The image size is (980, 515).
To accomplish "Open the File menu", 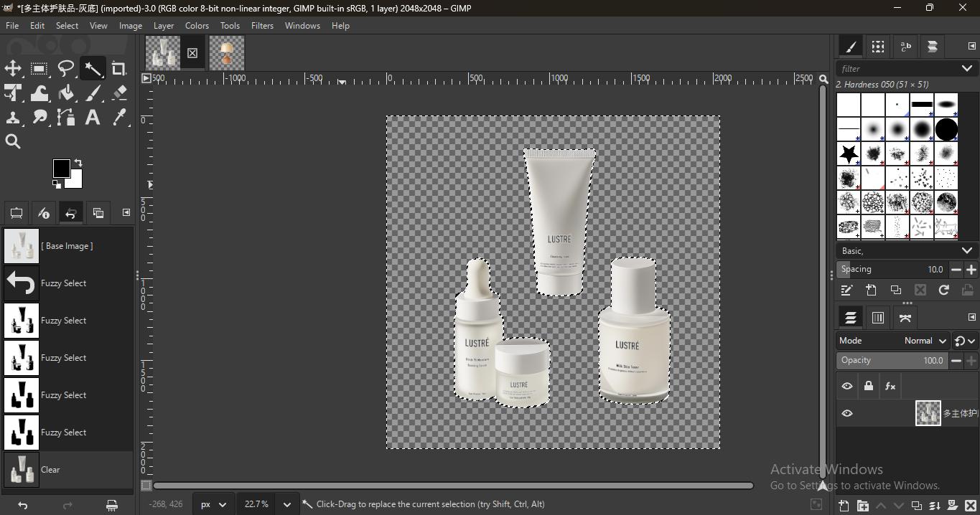I will [12, 26].
